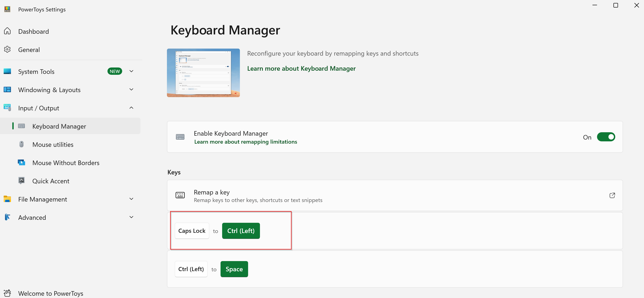Turn off Enable Keyboard Manager toggle
This screenshot has height=298, width=644.
pos(606,137)
